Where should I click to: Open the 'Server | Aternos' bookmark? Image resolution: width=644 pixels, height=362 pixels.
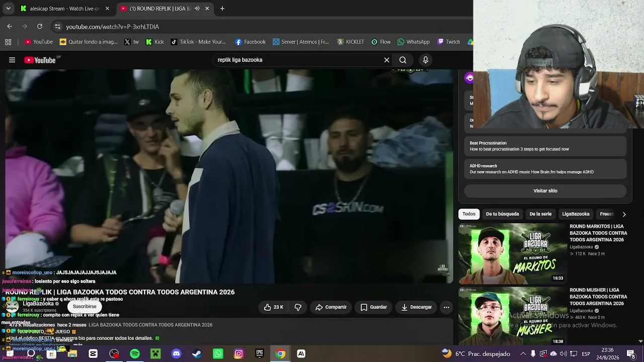(x=301, y=42)
